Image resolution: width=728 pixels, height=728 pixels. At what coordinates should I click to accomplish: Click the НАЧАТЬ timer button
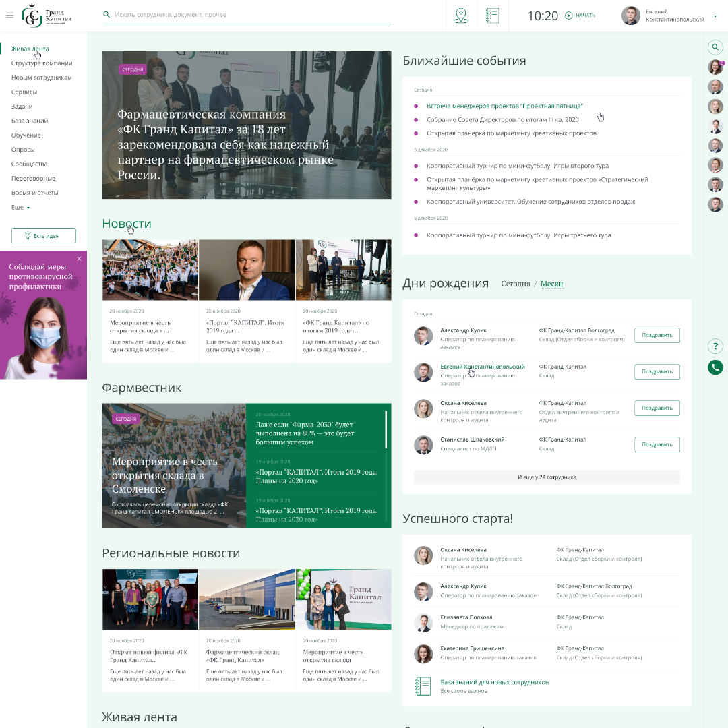click(x=585, y=16)
